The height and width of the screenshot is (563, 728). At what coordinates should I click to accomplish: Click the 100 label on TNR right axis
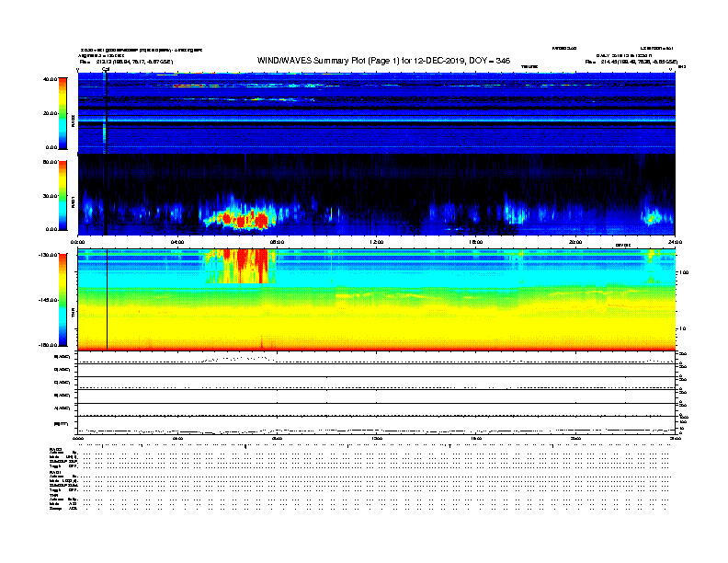pyautogui.click(x=683, y=272)
